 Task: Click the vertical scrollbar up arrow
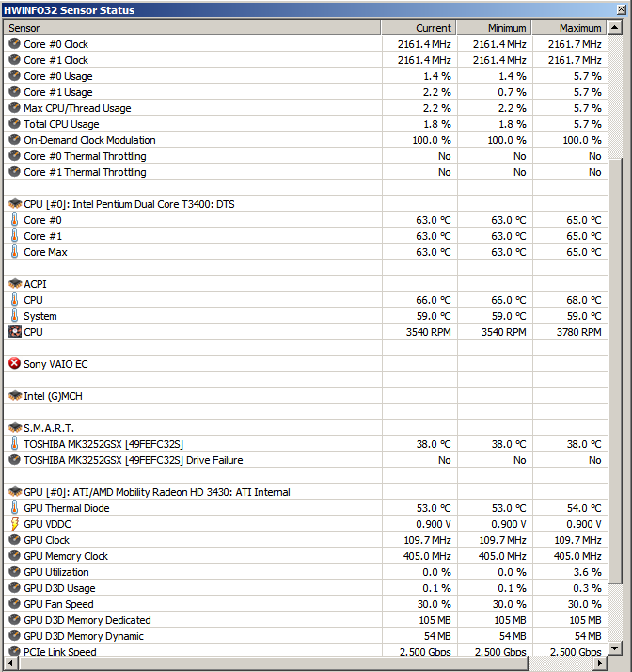(x=616, y=28)
